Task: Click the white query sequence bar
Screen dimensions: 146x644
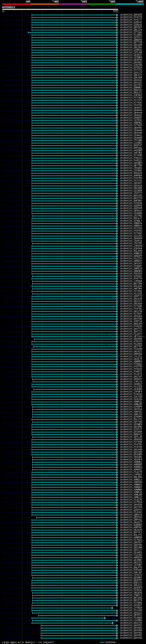Action: point(60,9)
